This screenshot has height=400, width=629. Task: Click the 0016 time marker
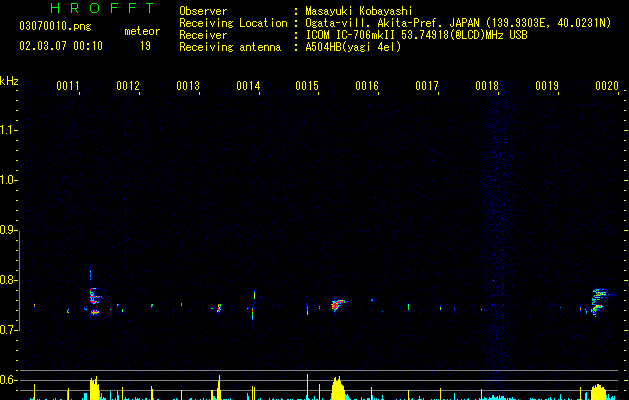(367, 86)
